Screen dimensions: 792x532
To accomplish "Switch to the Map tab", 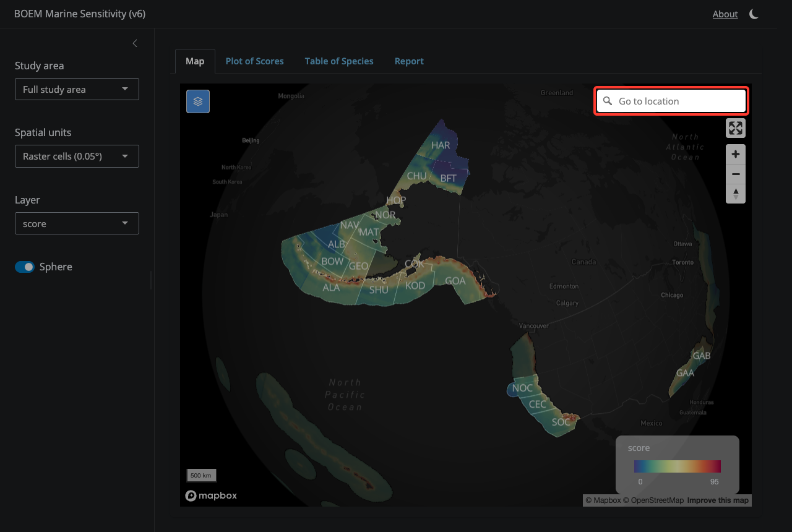I will pos(195,61).
